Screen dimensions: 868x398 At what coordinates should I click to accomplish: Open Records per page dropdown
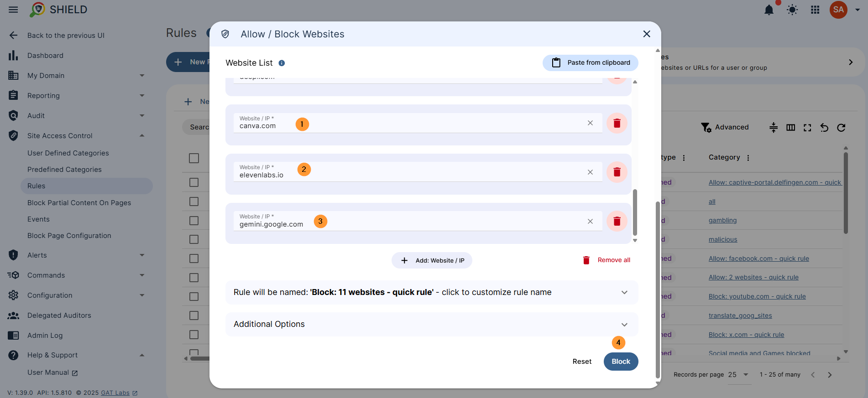(x=738, y=375)
